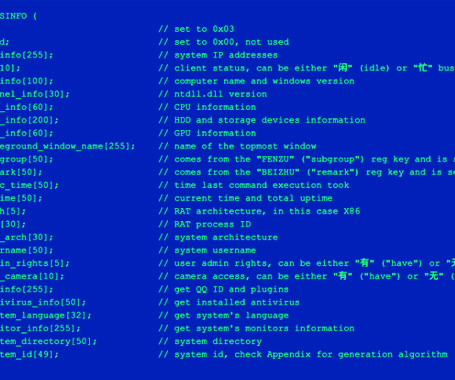Image resolution: width=455 pixels, height=380 pixels.
Task: Click the "CPU information" comment
Action: (207, 107)
